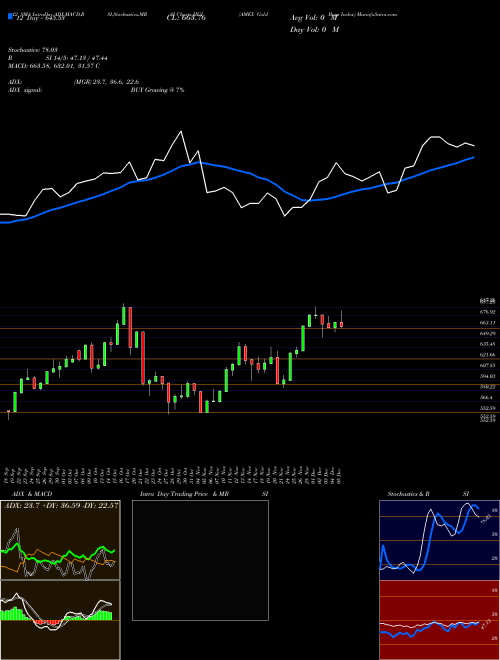Click the '12 Day = 645.33' legend value
Viewport: 500px width, 660px height.
click(x=39, y=18)
